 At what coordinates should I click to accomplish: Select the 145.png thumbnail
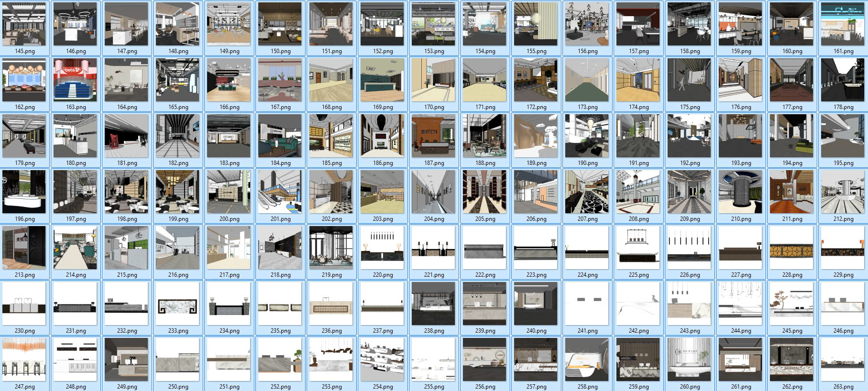point(24,24)
